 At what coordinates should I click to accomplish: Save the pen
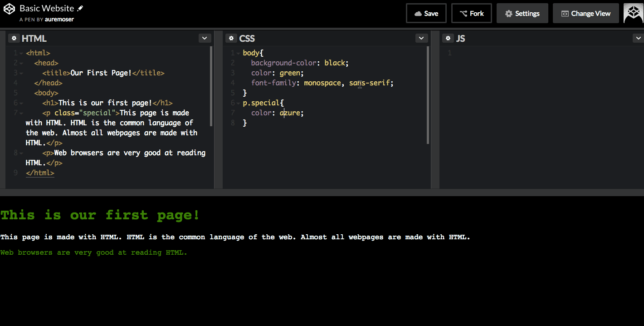[426, 14]
